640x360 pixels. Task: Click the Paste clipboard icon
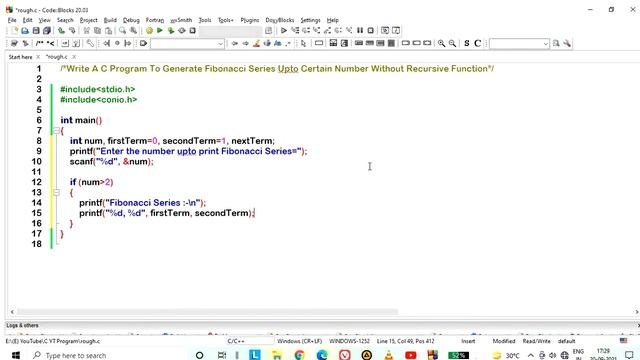point(108,31)
